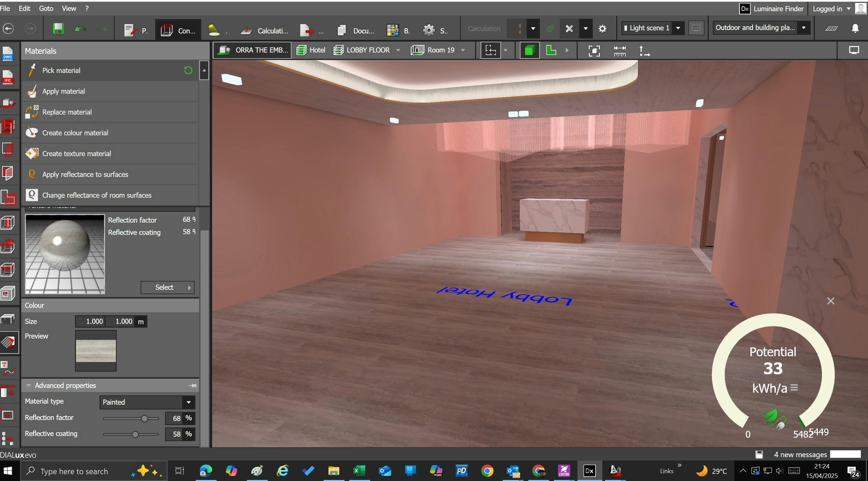Image resolution: width=868 pixels, height=481 pixels.
Task: Open calculation settings gear icon
Action: pyautogui.click(x=602, y=29)
